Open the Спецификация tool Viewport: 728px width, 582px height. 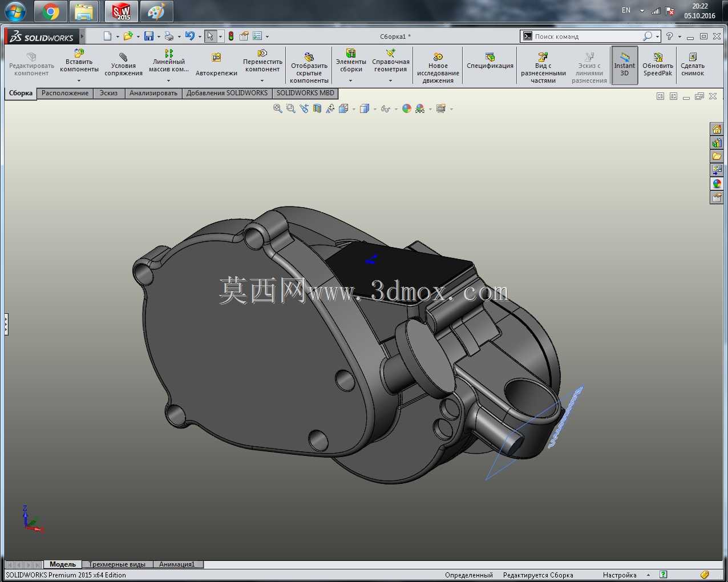pos(490,61)
